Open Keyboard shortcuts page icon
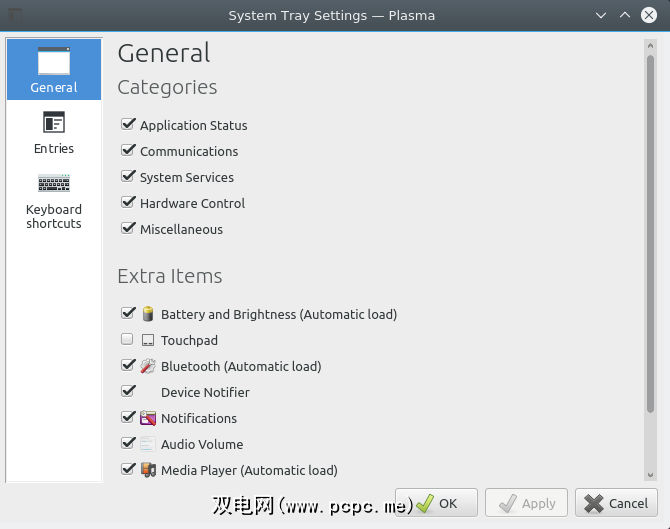This screenshot has width=670, height=529. (x=54, y=184)
